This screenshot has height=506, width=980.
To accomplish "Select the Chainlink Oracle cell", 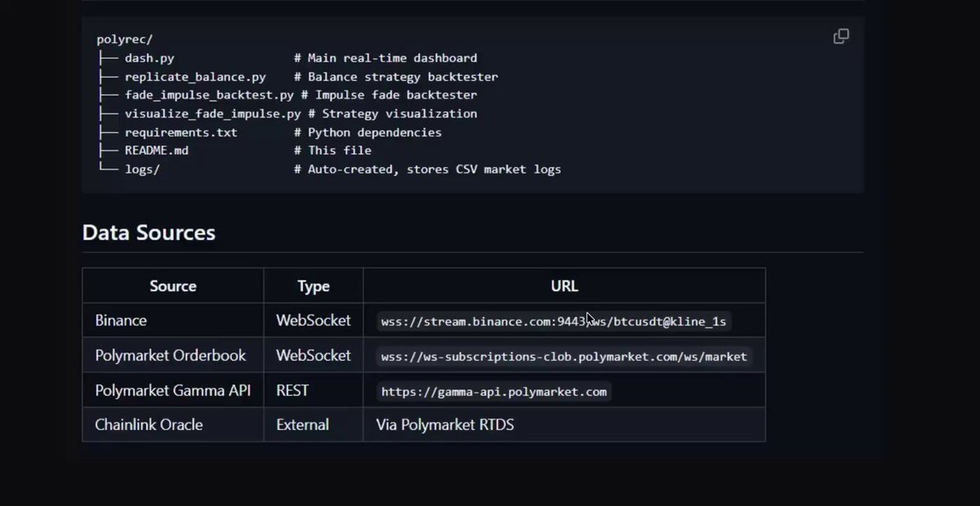I will click(173, 424).
